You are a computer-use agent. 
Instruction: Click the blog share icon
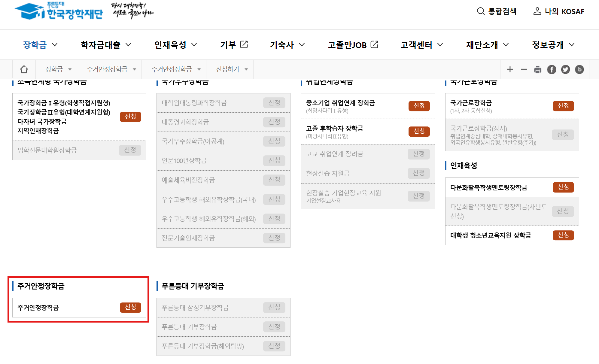[579, 69]
